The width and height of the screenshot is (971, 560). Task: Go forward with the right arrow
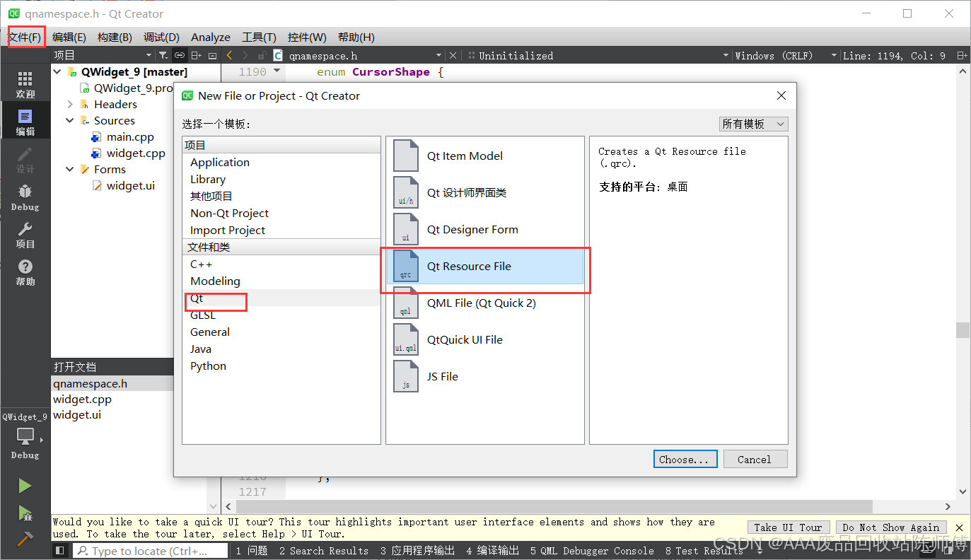pos(245,55)
